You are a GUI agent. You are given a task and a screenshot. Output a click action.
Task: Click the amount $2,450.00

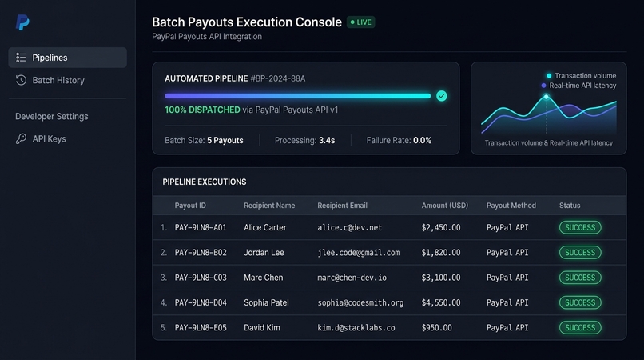coord(441,227)
